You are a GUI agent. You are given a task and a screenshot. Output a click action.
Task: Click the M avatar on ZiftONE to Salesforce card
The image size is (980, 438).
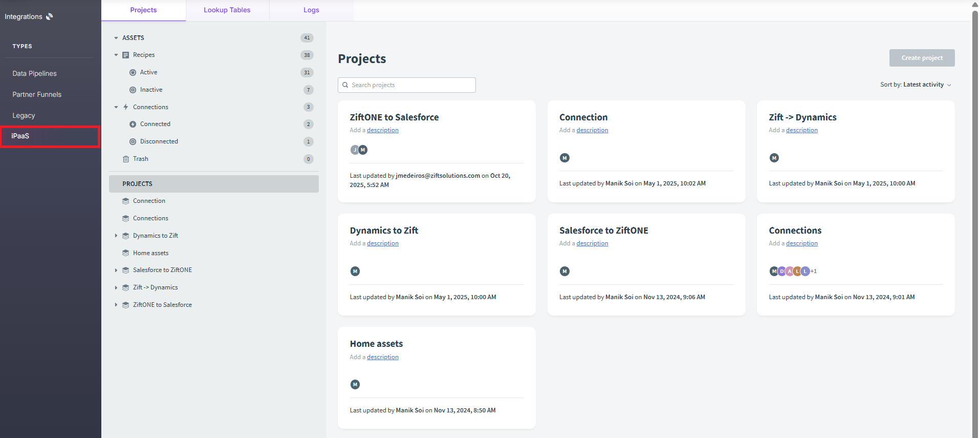363,150
